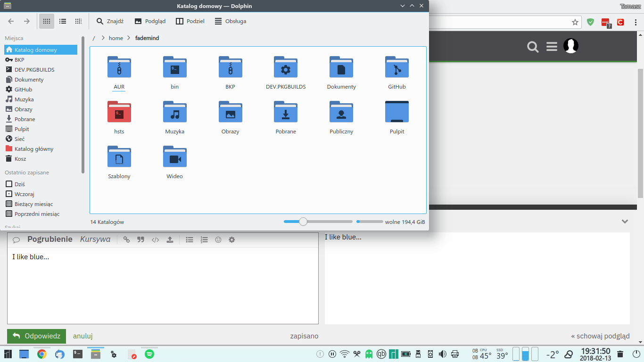Create a bulleted list in the editor
This screenshot has height=362, width=644.
click(x=190, y=240)
